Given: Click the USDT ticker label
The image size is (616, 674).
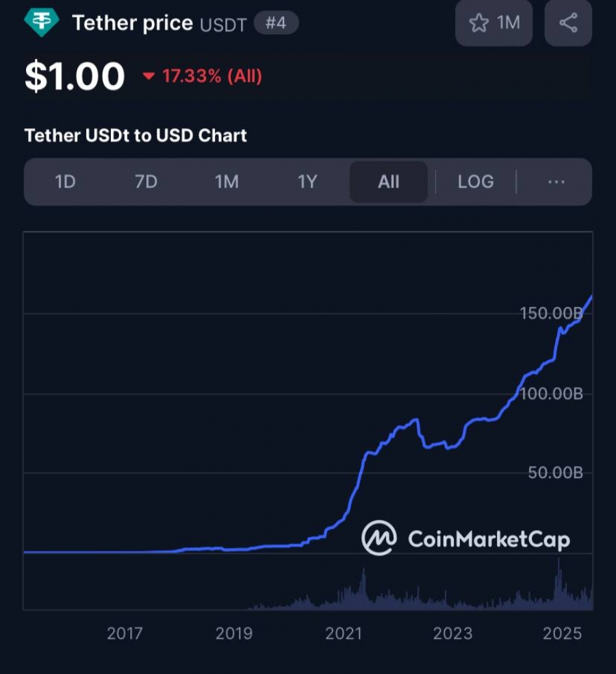Looking at the screenshot, I should click(x=223, y=25).
